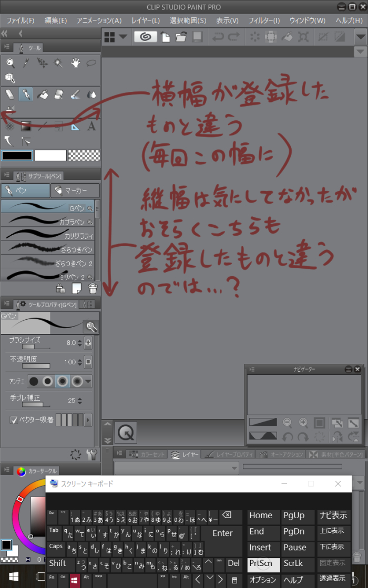
Task: Select the Move layer tool
Action: [43, 63]
